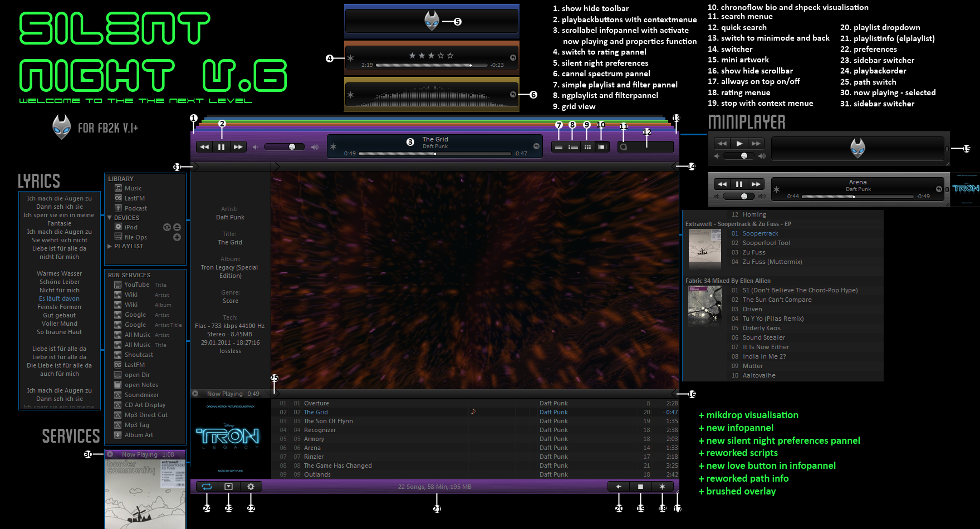Stop playback with the square stop button

click(x=640, y=487)
